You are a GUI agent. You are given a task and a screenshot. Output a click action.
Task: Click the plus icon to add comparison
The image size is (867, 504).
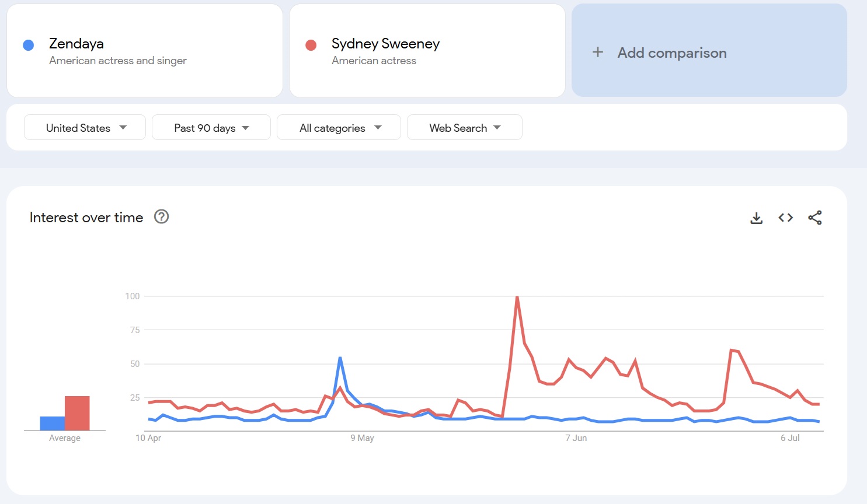pos(598,52)
